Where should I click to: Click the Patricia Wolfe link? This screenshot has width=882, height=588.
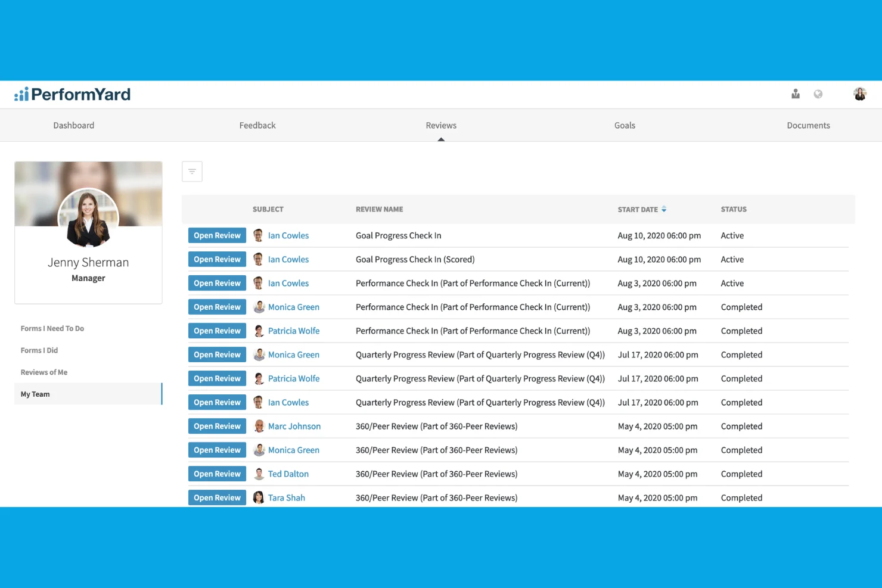pyautogui.click(x=294, y=331)
